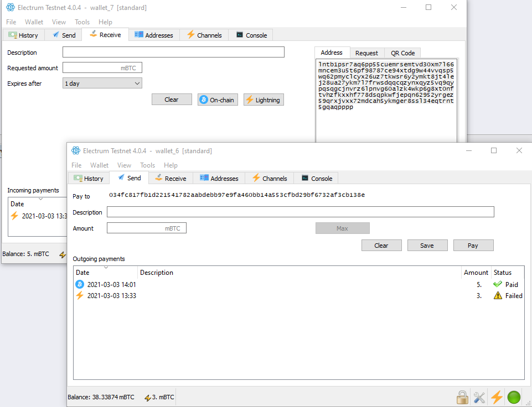Open Addresses tab in wallet_7
The image size is (532, 407).
coord(154,35)
